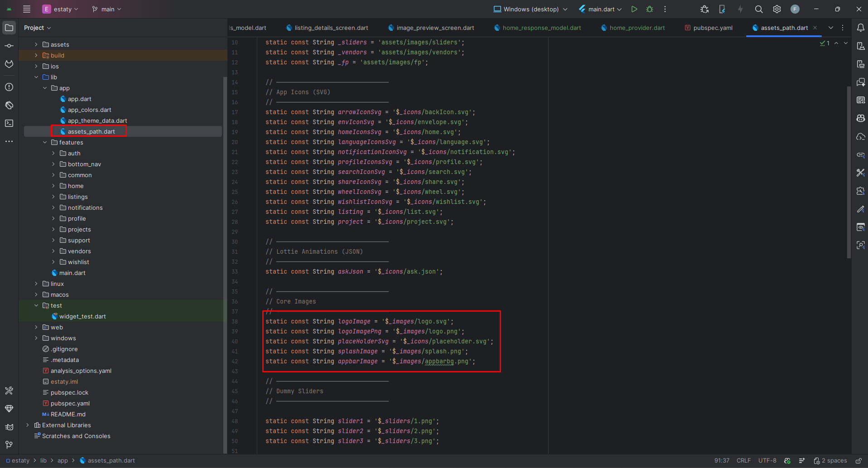Click the editor vertical scrollbar thumb

point(849,172)
